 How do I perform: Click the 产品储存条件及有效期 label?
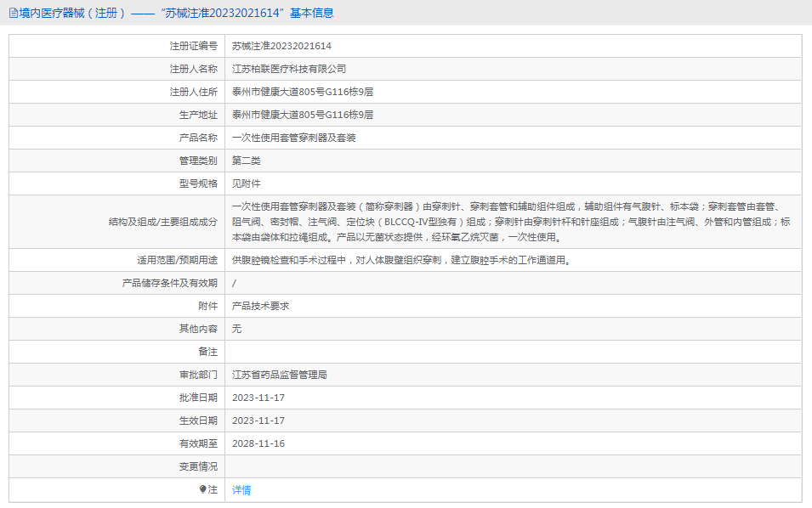(x=170, y=283)
